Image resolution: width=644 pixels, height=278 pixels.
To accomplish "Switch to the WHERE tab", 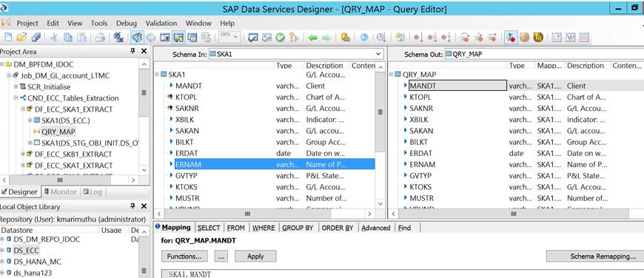I will click(264, 228).
